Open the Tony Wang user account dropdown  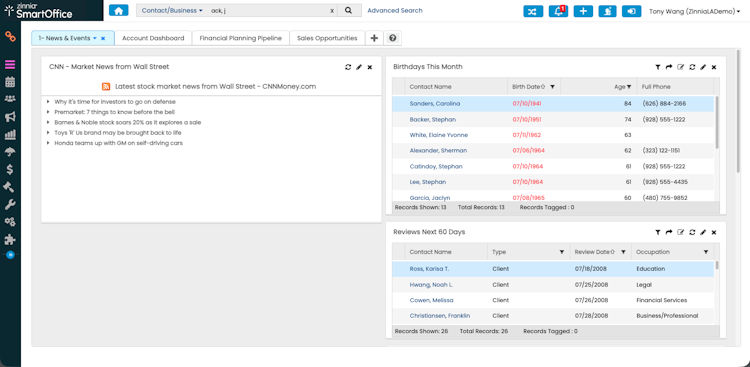695,11
